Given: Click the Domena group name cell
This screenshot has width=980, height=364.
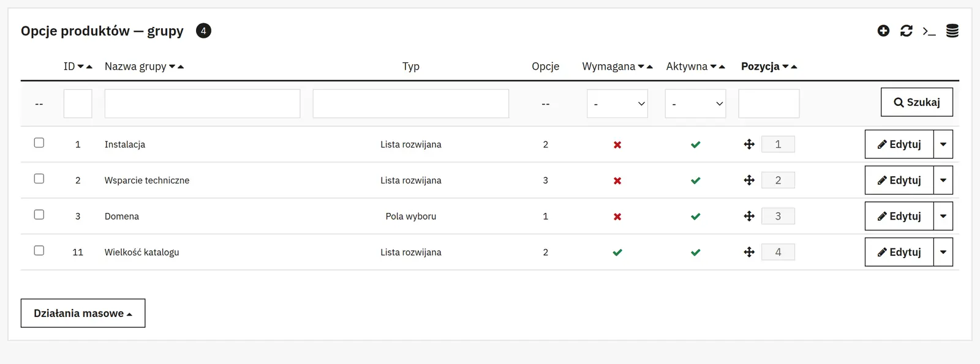Looking at the screenshot, I should (x=122, y=216).
